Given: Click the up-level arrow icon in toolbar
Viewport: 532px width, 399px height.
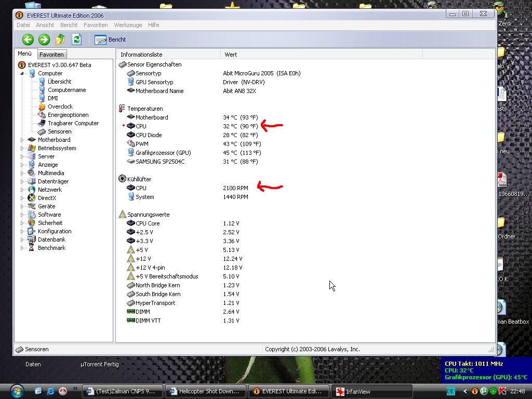Looking at the screenshot, I should tap(60, 39).
